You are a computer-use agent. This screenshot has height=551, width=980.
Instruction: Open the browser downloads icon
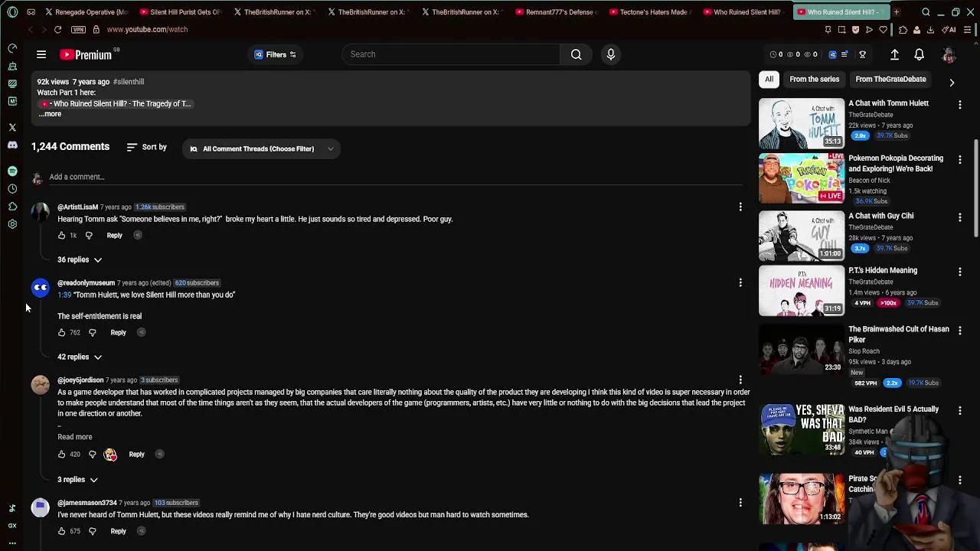pyautogui.click(x=930, y=30)
